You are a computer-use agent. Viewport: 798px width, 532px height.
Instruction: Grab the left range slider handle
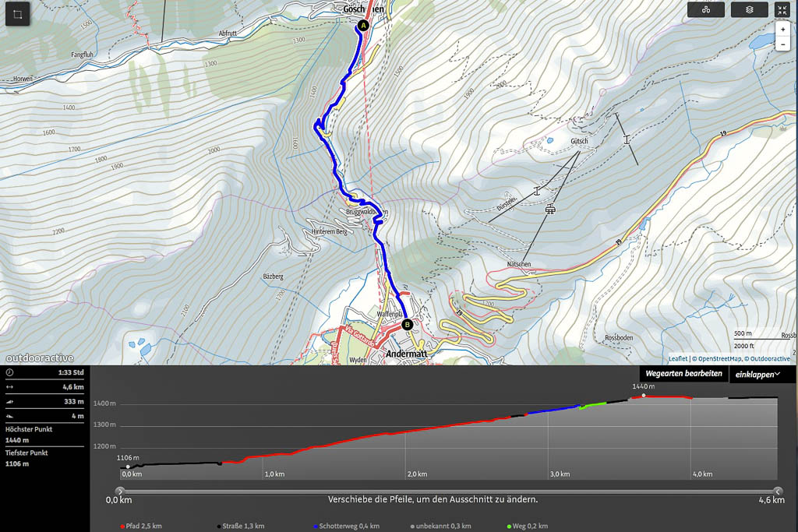119,491
